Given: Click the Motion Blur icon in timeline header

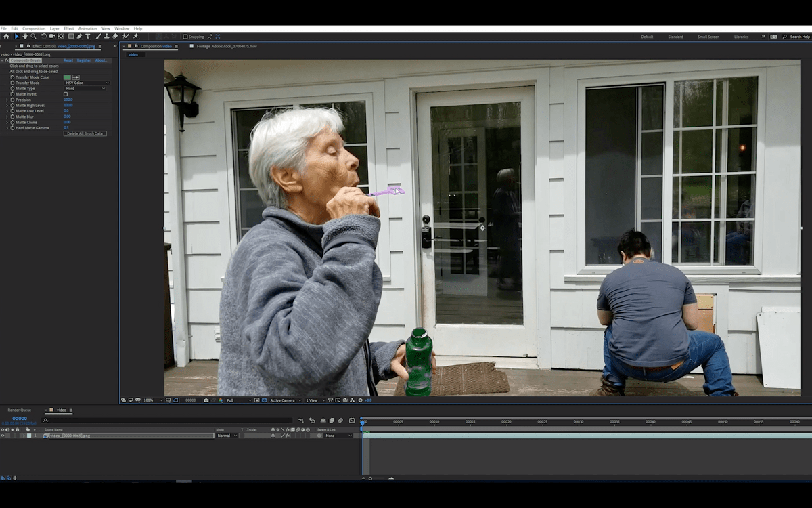Looking at the screenshot, I should [x=340, y=421].
